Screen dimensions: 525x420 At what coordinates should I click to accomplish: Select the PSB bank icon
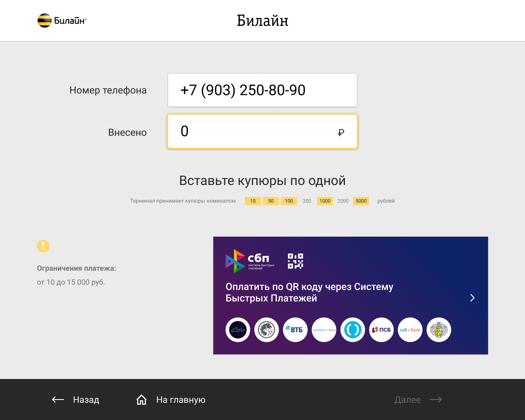pos(381,330)
